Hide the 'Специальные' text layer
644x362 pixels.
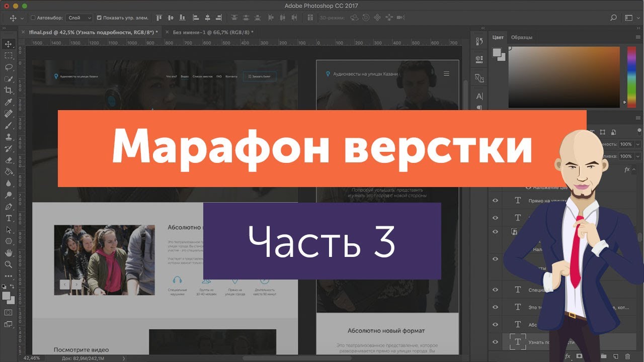(x=495, y=290)
